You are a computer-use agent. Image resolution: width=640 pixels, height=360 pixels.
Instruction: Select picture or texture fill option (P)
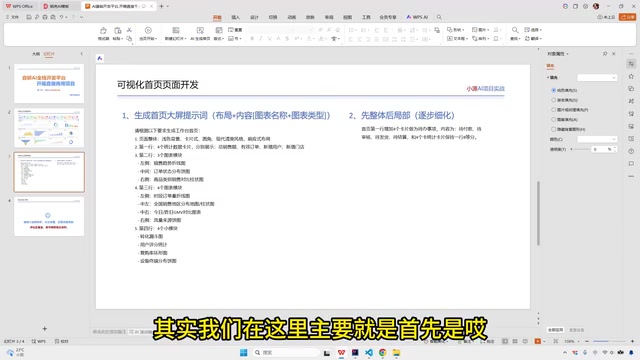click(x=553, y=110)
